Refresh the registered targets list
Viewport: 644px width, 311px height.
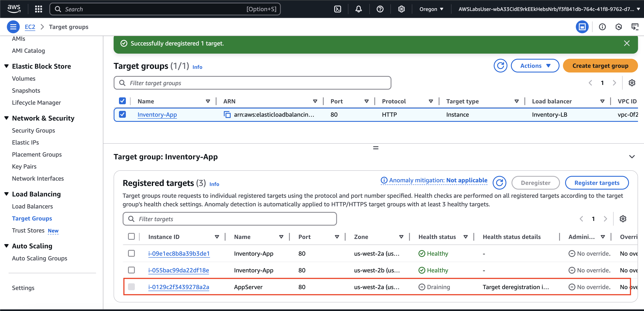[x=499, y=183]
